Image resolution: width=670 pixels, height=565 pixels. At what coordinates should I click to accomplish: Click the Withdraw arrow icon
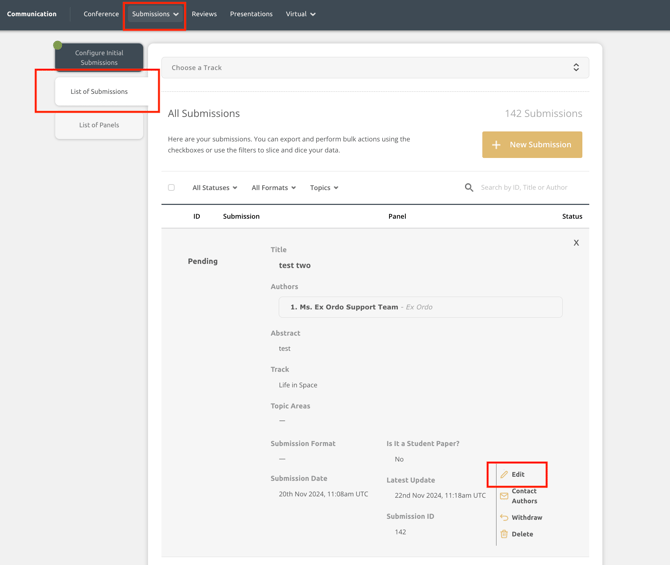click(x=504, y=518)
